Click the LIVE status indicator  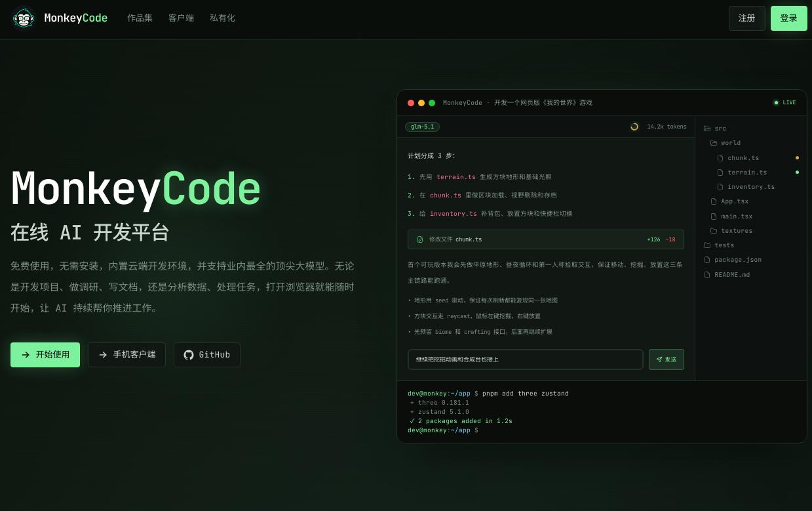point(785,103)
